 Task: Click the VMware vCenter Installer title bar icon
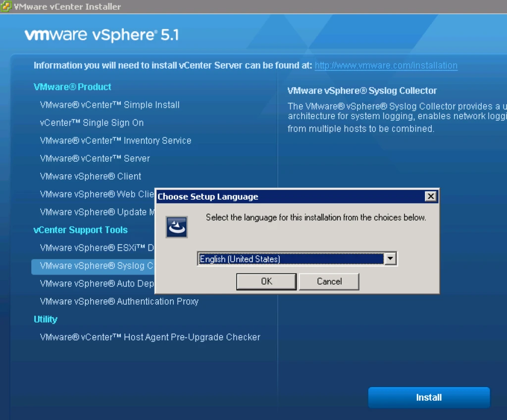[6, 6]
